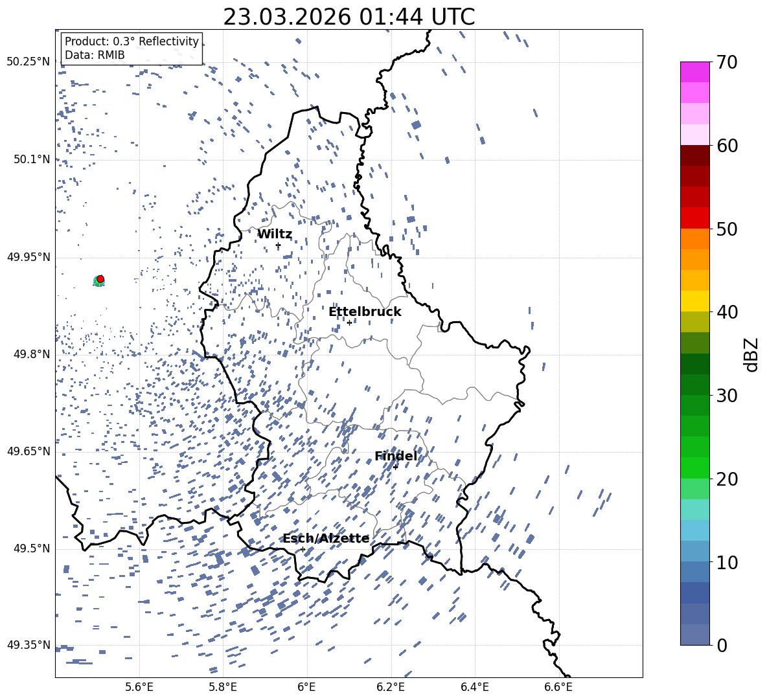
Task: Click the 5.8°E longitude label
Action: pos(223,687)
